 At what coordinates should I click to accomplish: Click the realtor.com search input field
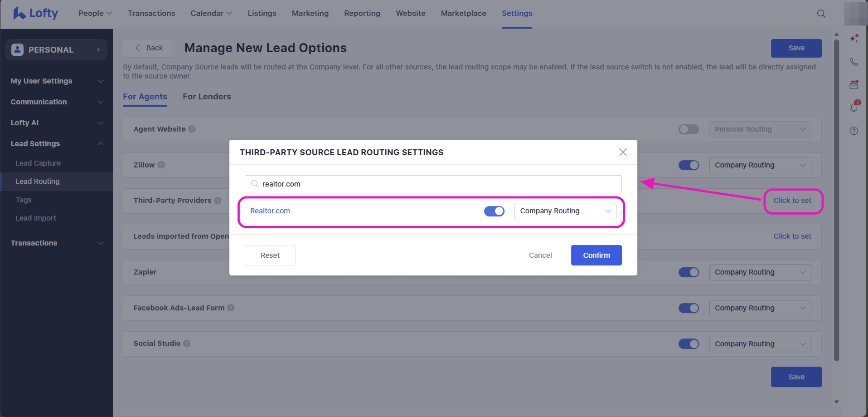[433, 184]
